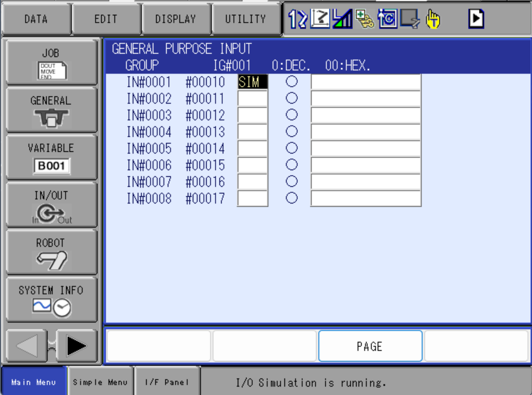The image size is (532, 395).
Task: Click the name field of IN#0007
Action: (366, 182)
